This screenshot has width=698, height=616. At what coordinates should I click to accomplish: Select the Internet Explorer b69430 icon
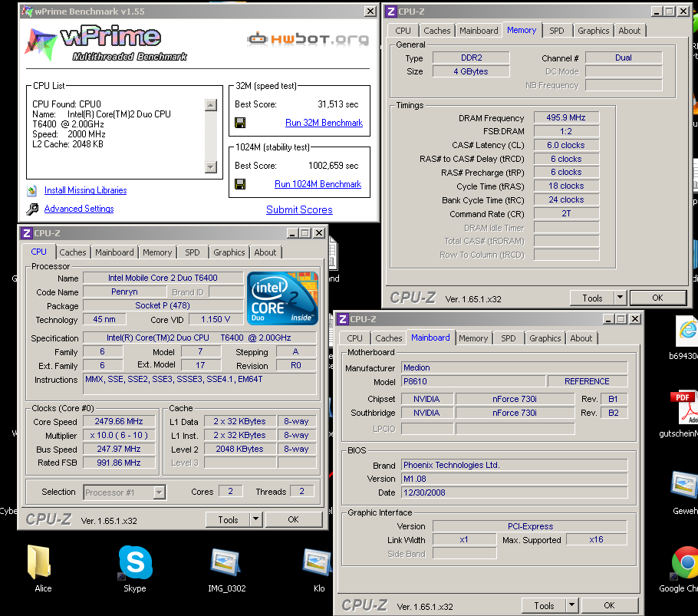tap(688, 331)
